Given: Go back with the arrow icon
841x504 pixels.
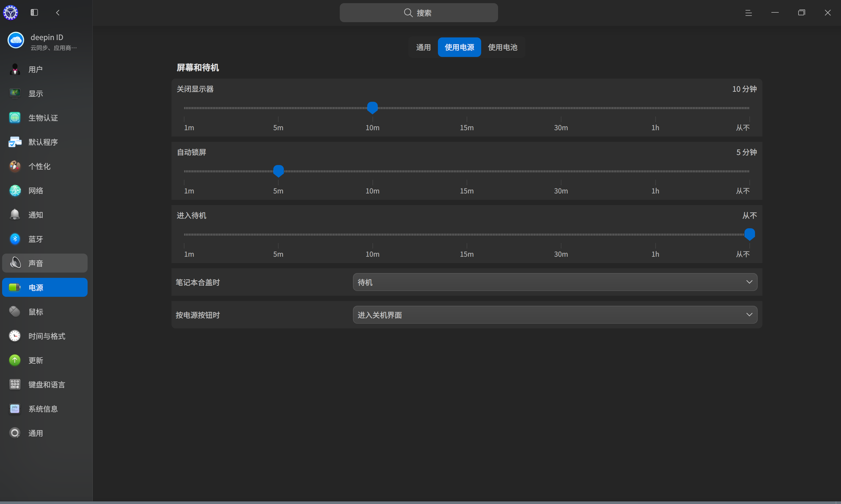Looking at the screenshot, I should [58, 13].
